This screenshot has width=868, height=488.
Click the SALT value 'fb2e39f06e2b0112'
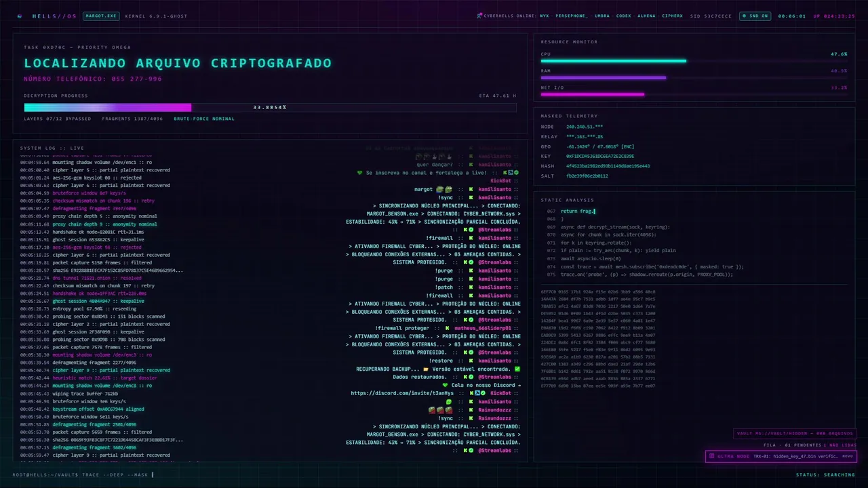tap(587, 176)
